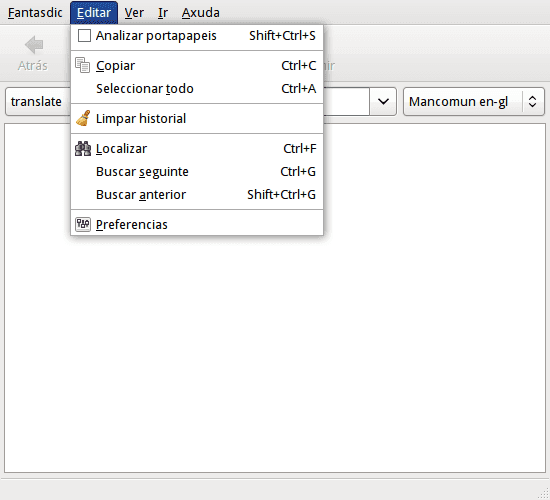Click the window resize grip corner
The height and width of the screenshot is (500, 550).
(x=543, y=493)
